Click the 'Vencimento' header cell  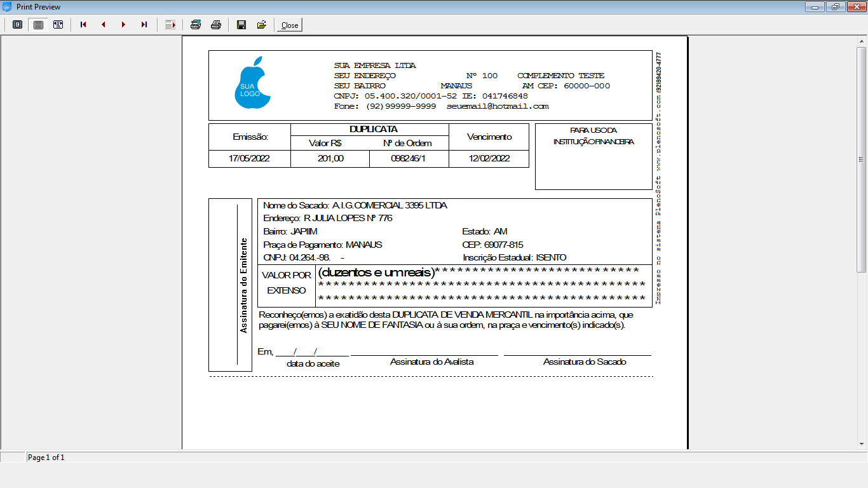click(489, 137)
